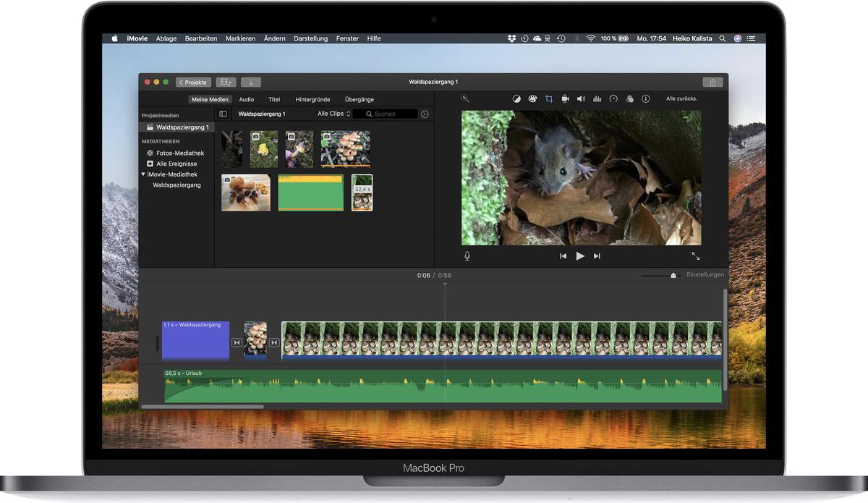Click first transition icon after title clip
This screenshot has width=868, height=503.
tap(237, 342)
